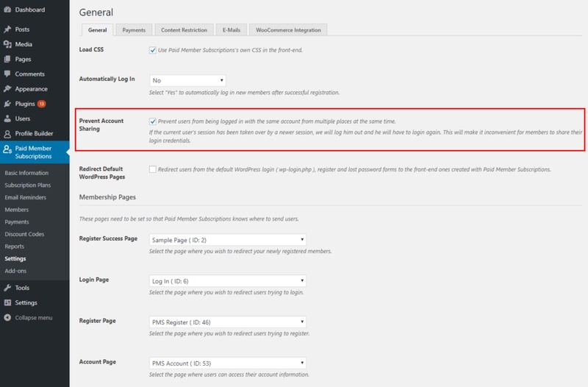The width and height of the screenshot is (588, 387).
Task: Switch to the Payments tab
Action: tap(134, 30)
